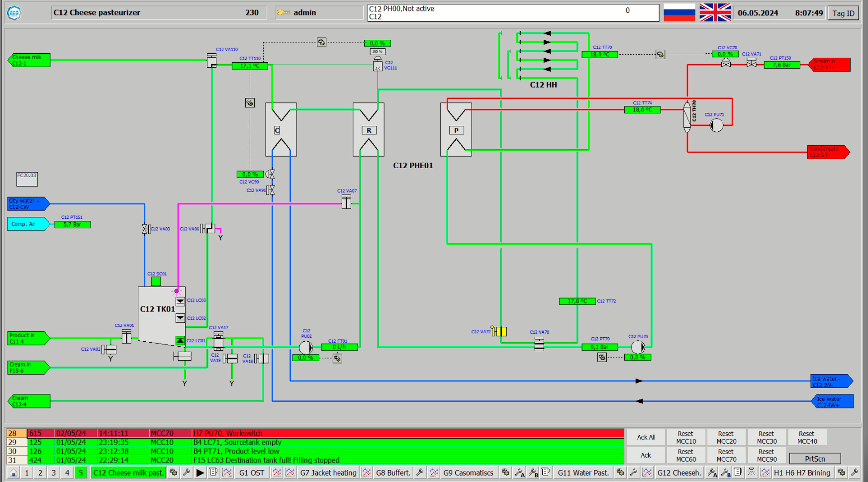Select the C12 PU70 pump symbol

pos(638,347)
